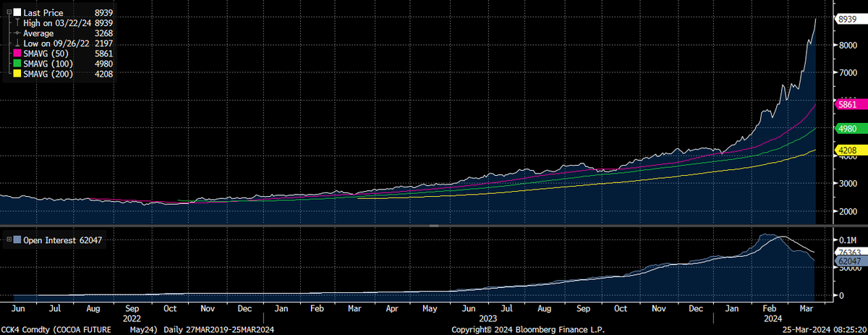This screenshot has width=868, height=335.
Task: Click the white Last Price color swatch
Action: (17, 13)
